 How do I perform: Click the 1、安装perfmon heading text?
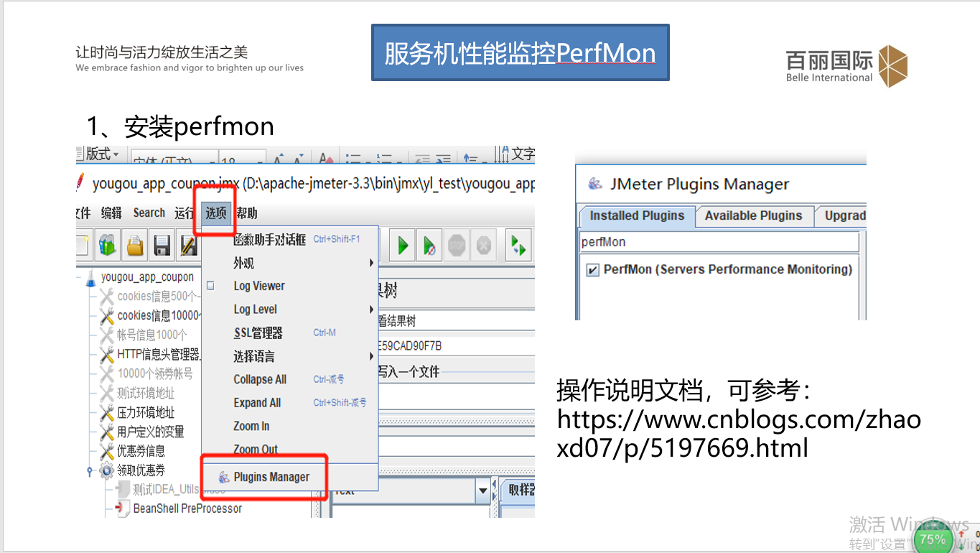tap(180, 126)
